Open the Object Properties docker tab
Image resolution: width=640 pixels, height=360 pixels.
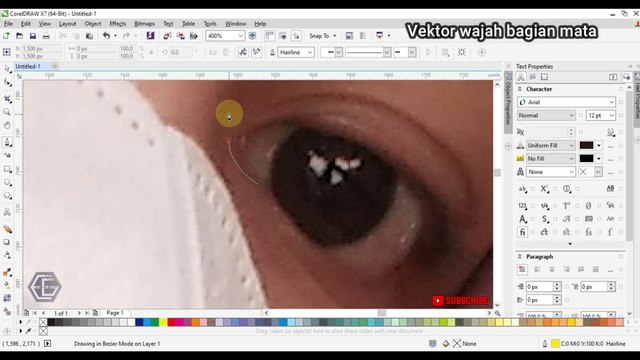(x=508, y=102)
